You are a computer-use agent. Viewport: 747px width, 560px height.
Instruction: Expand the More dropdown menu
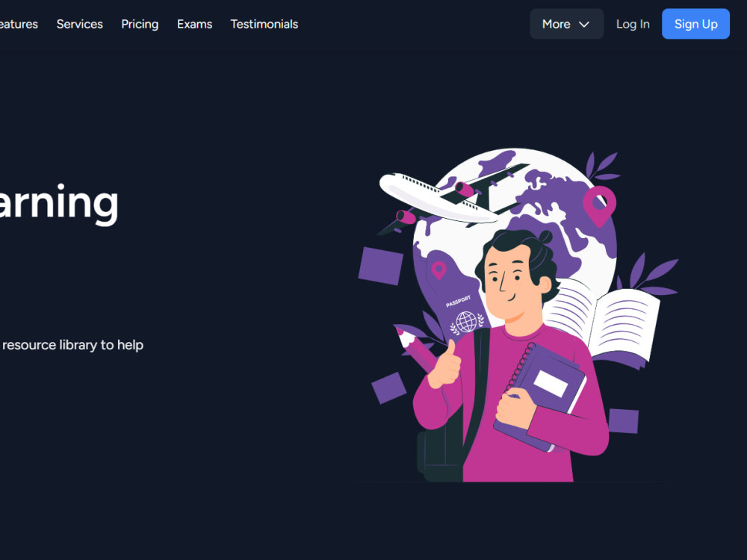(x=566, y=24)
